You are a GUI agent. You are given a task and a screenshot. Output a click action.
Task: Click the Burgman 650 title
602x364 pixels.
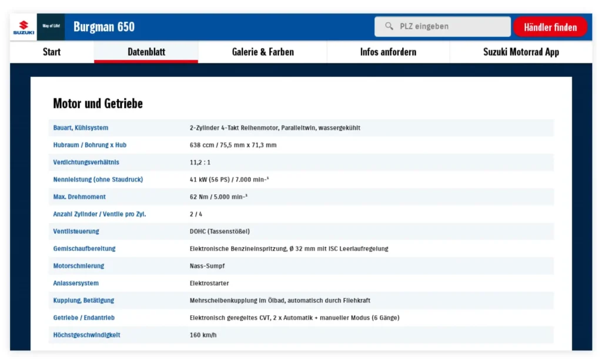pyautogui.click(x=104, y=27)
